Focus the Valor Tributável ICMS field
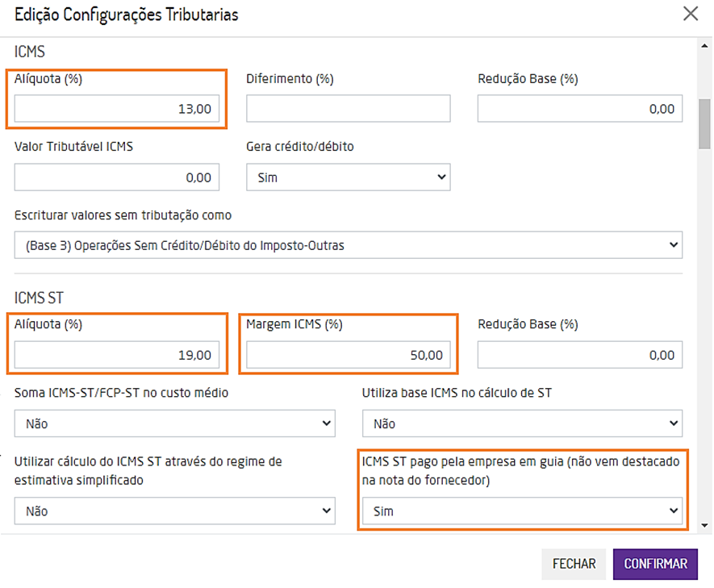 pyautogui.click(x=117, y=177)
